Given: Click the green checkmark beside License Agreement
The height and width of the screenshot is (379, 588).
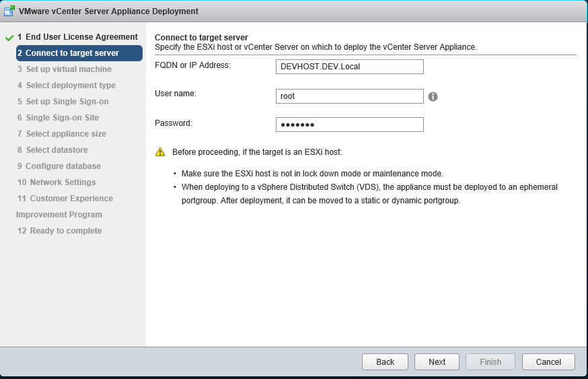Looking at the screenshot, I should 9,37.
